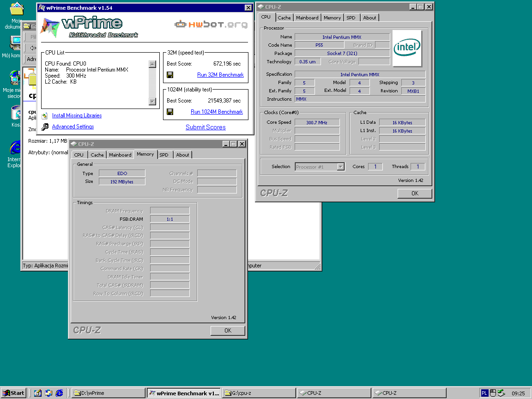532x399 pixels.
Task: Open the Internet Explorer desktop icon
Action: pos(15,148)
